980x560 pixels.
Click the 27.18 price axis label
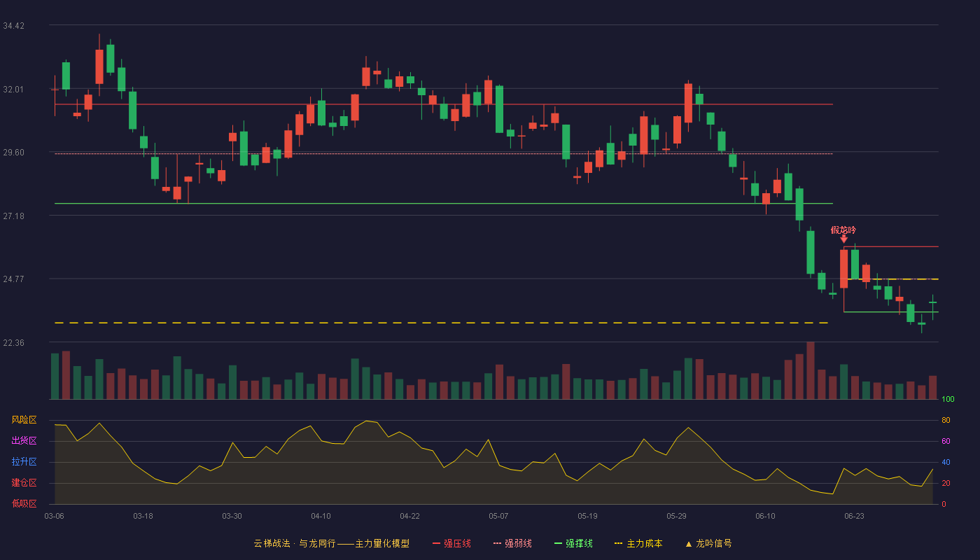point(14,216)
